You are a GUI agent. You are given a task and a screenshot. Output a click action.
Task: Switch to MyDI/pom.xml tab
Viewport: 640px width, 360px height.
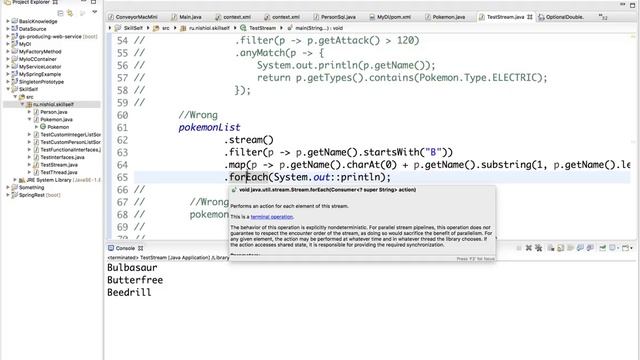393,17
